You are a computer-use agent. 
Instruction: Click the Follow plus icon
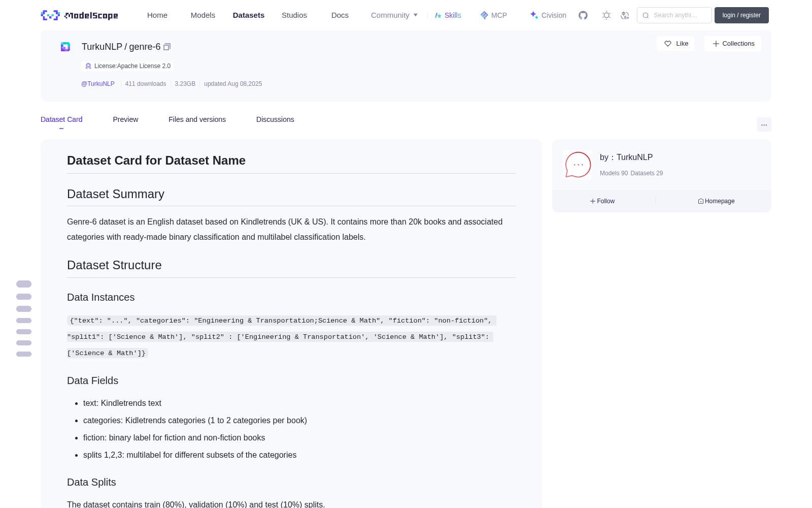click(593, 201)
